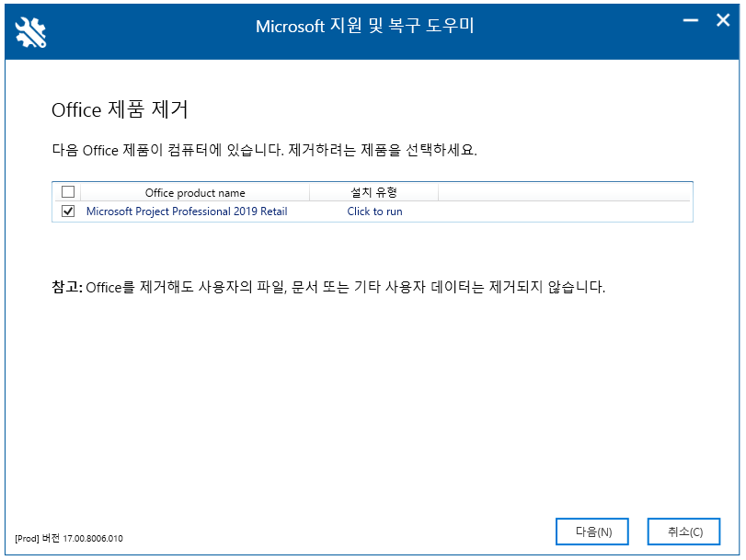Minimize the support and recovery assistant window
Image resolution: width=746 pixels, height=560 pixels.
[690, 20]
